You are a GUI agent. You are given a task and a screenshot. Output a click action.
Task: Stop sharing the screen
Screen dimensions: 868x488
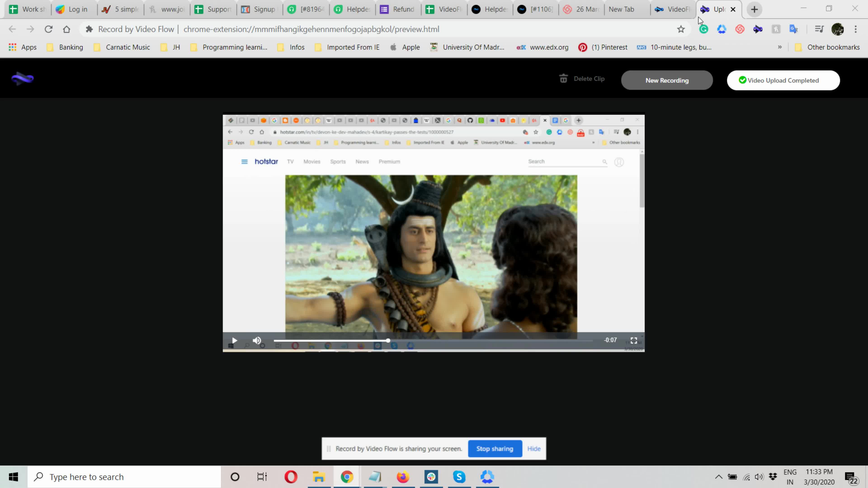point(495,449)
